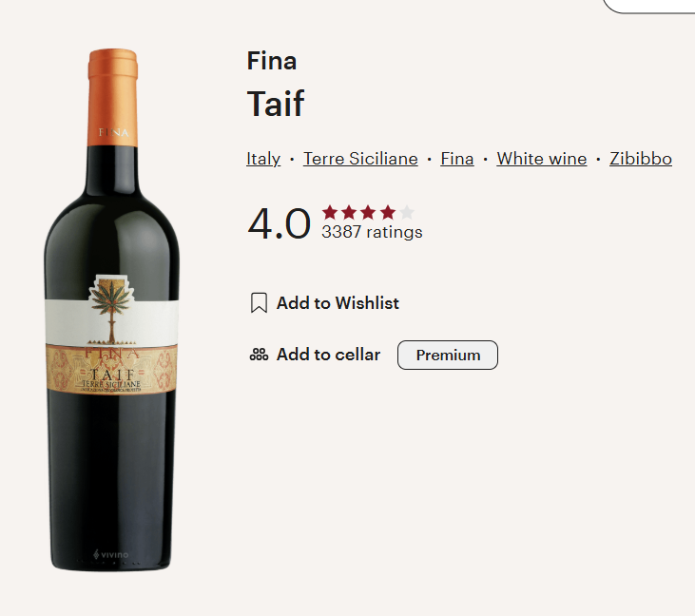This screenshot has height=616, width=695.
Task: Open the Italy country link
Action: [263, 159]
